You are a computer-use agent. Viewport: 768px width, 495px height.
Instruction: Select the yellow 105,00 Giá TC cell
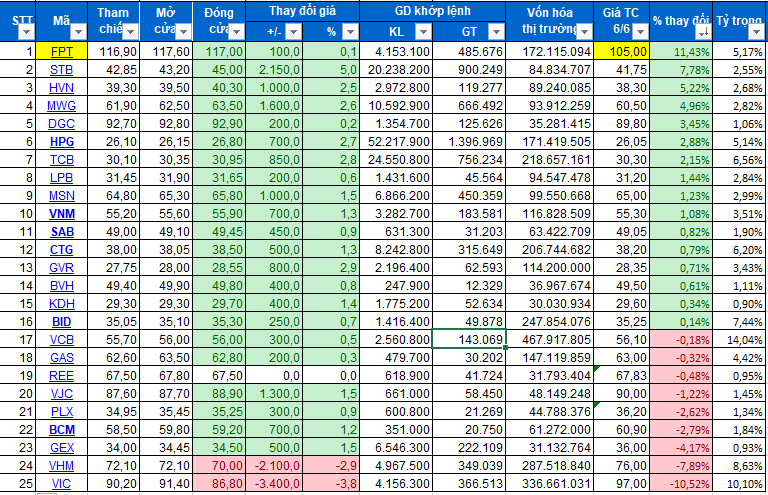click(622, 51)
